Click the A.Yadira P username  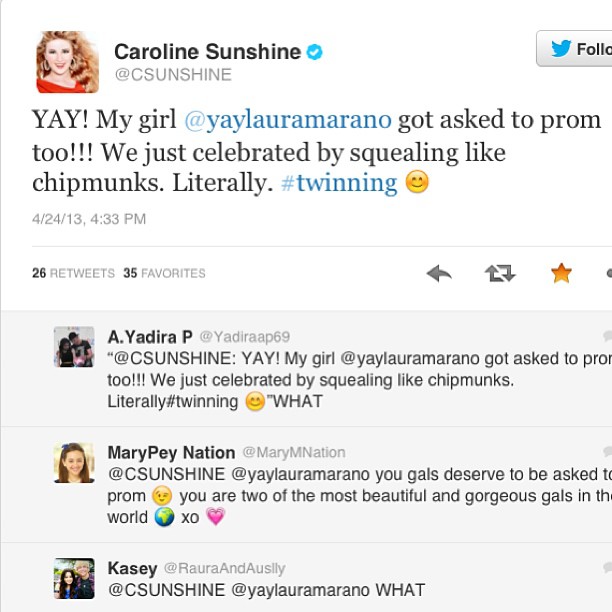[149, 336]
